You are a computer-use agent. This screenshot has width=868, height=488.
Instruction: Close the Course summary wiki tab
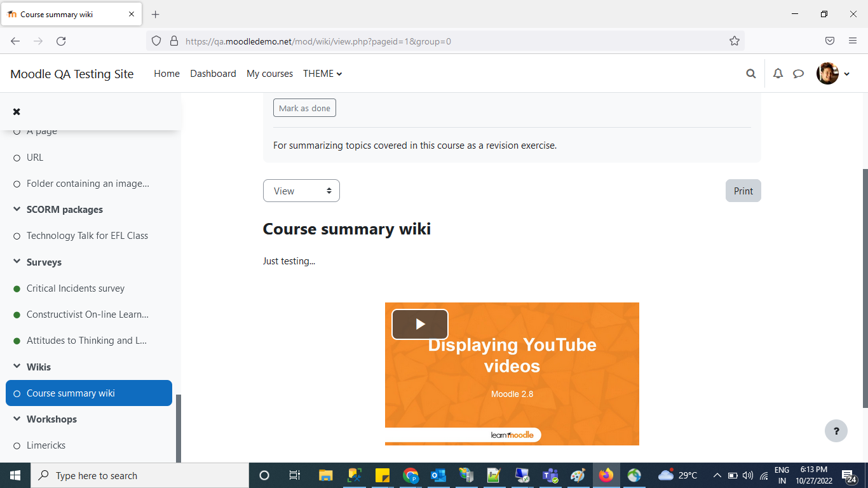click(132, 14)
